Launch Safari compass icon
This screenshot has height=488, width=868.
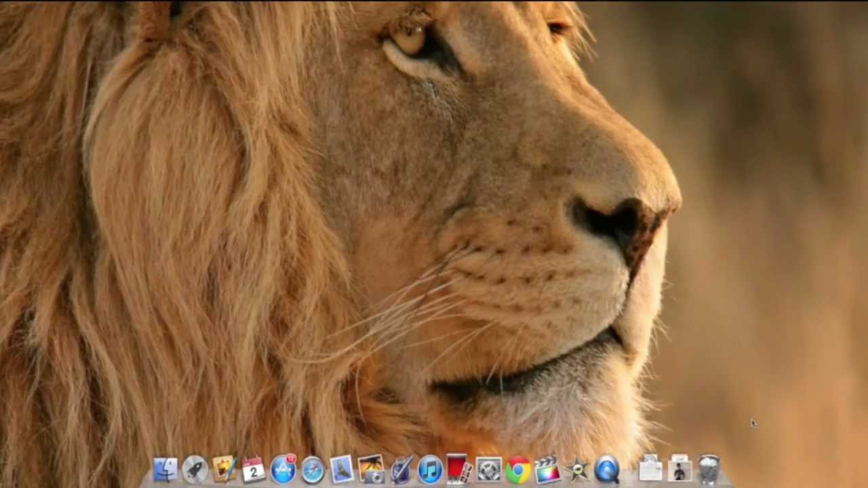coord(313,470)
